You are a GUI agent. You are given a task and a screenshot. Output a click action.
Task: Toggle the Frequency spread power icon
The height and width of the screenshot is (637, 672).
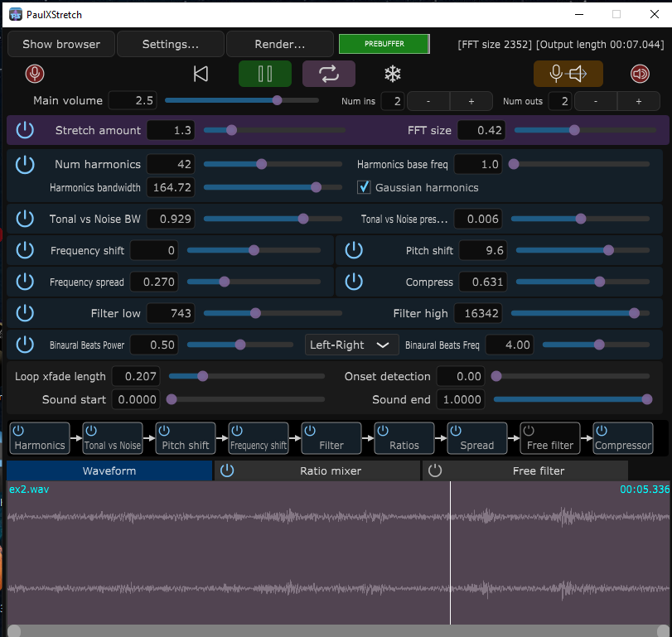(25, 282)
